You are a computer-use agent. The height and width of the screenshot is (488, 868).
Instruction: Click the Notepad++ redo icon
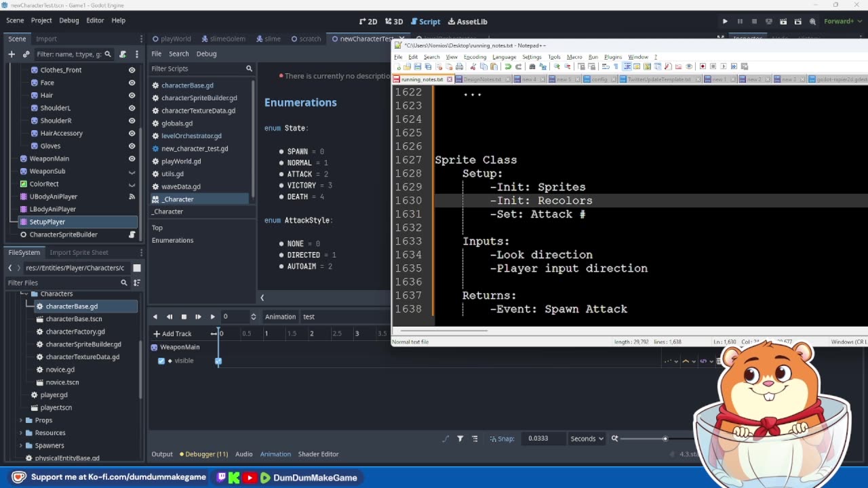[518, 66]
